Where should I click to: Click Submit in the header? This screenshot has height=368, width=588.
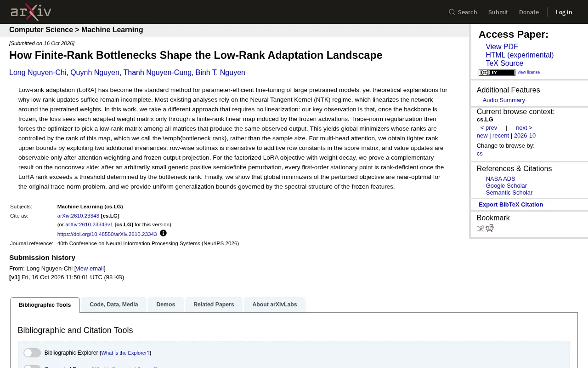(x=498, y=12)
